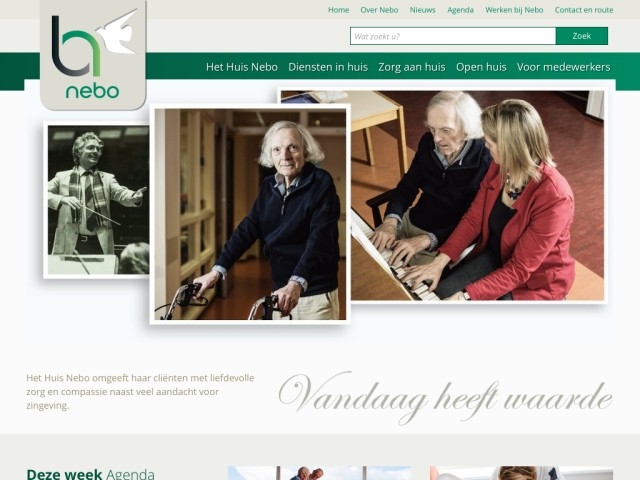Click the 'Vandaag heeft waarde' slogan
640x480 pixels.
coord(445,398)
